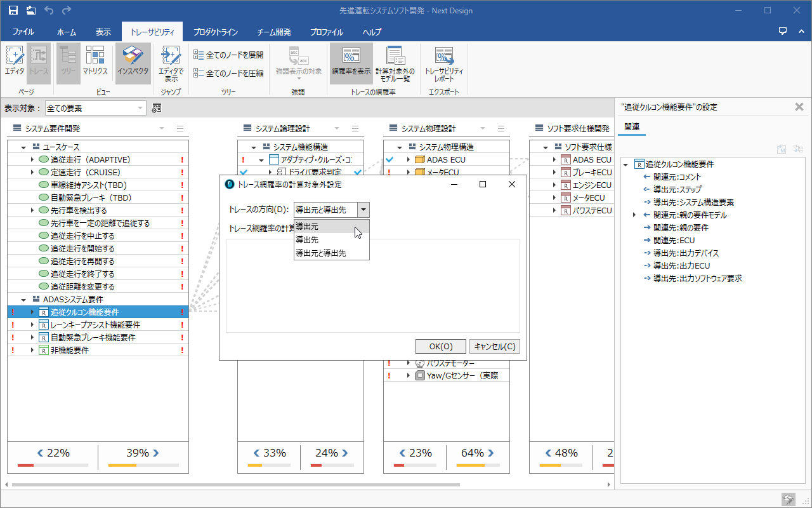The height and width of the screenshot is (508, 812).
Task: Click 全てのノードを圧縮
Action: pyautogui.click(x=228, y=73)
